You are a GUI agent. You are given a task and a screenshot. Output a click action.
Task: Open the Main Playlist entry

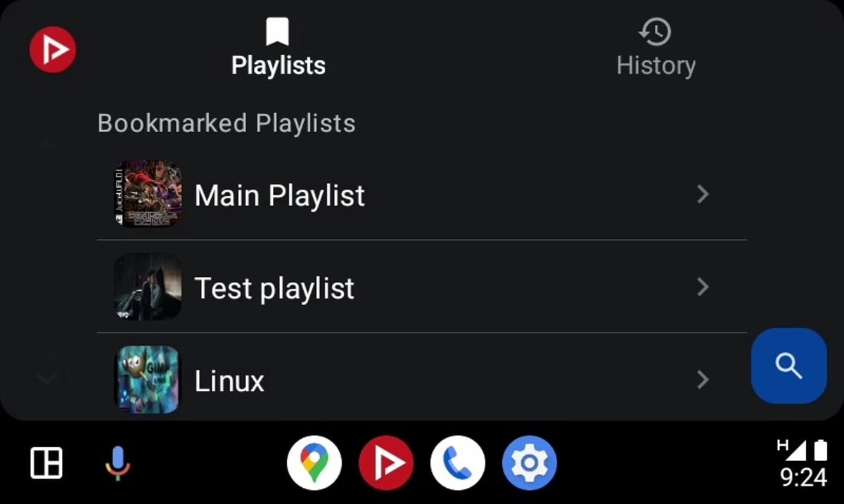click(x=280, y=195)
